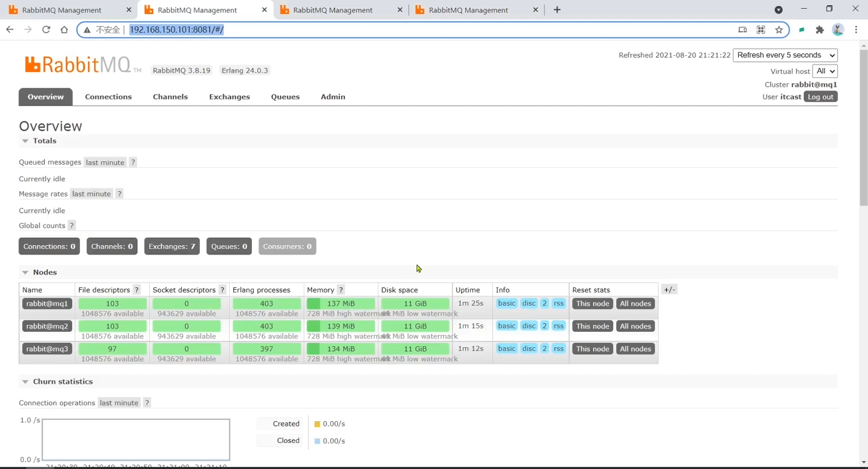Click the Consumers: 0 count button
Image resolution: width=868 pixels, height=469 pixels.
[x=287, y=246]
